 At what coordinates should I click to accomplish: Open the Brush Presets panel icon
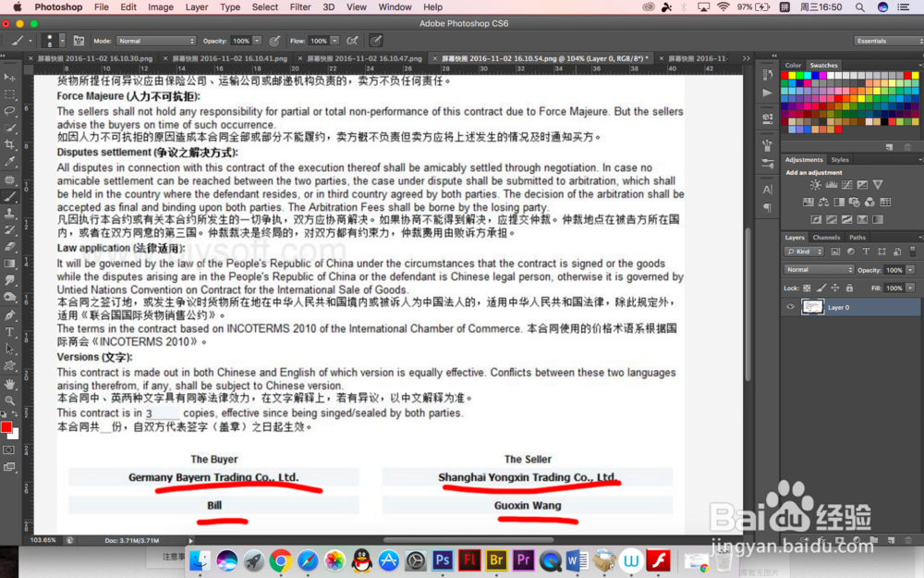coord(767,164)
